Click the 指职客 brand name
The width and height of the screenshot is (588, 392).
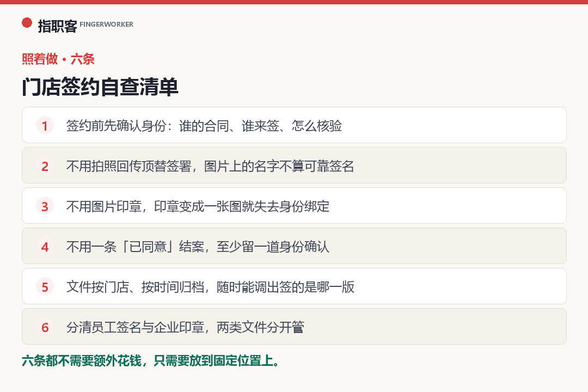pos(57,26)
